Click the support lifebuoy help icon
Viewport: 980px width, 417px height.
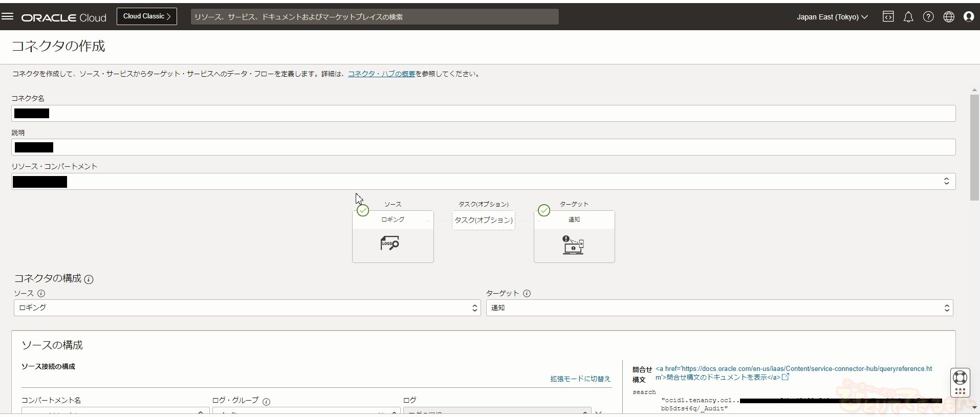(x=960, y=378)
